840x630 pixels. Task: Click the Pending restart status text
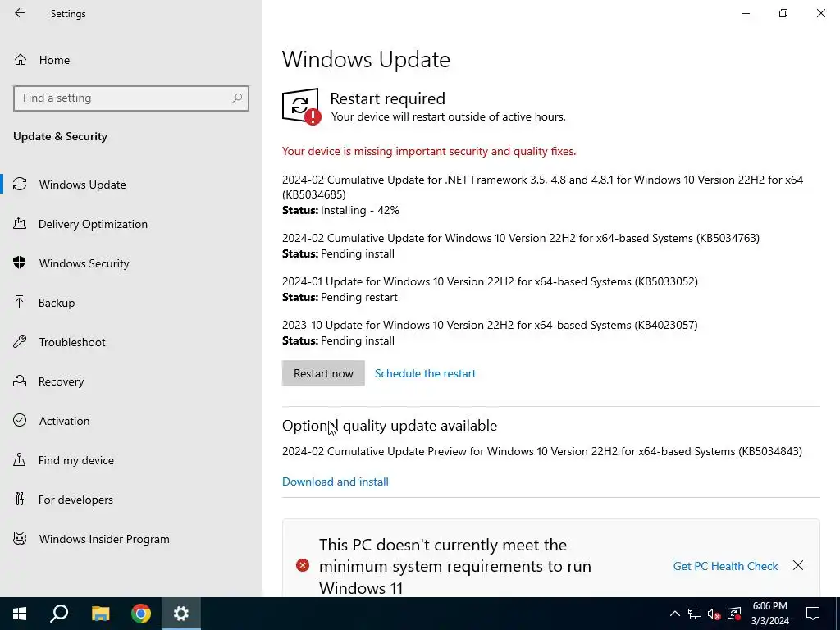(359, 297)
